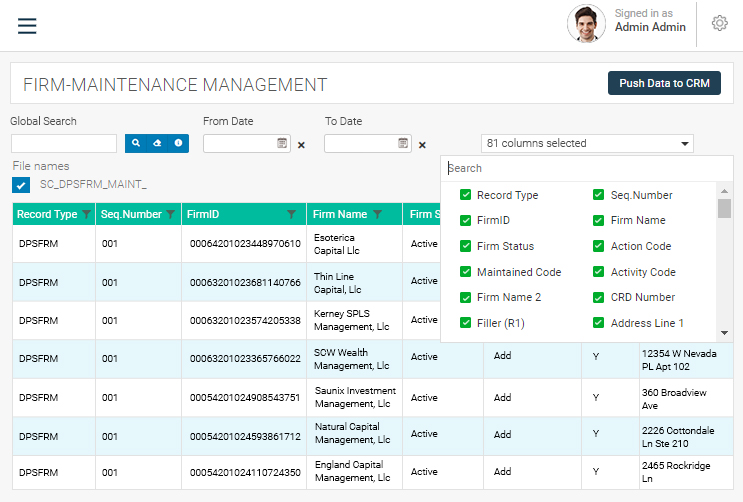Open the settings gear icon
This screenshot has width=743, height=502.
point(719,23)
